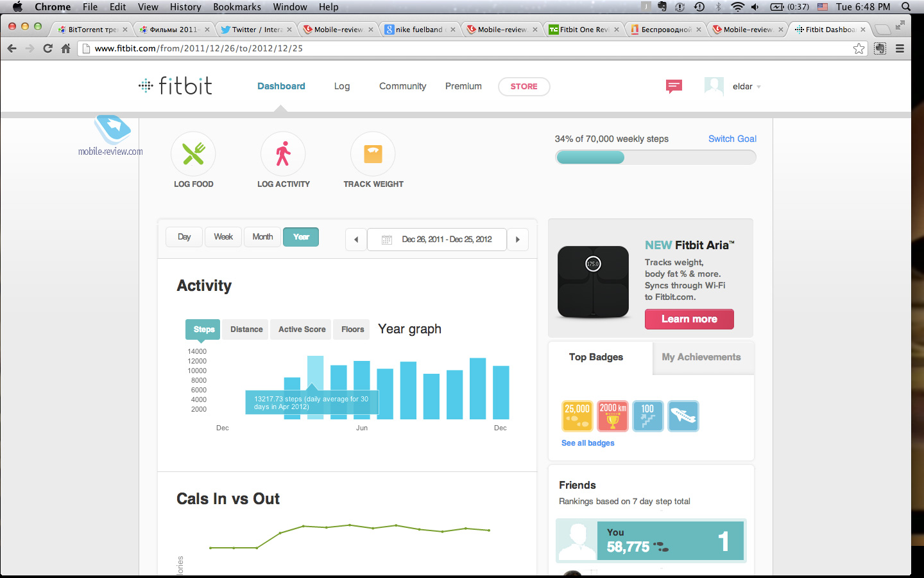Open the Apple menu
924x578 pixels.
17,6
